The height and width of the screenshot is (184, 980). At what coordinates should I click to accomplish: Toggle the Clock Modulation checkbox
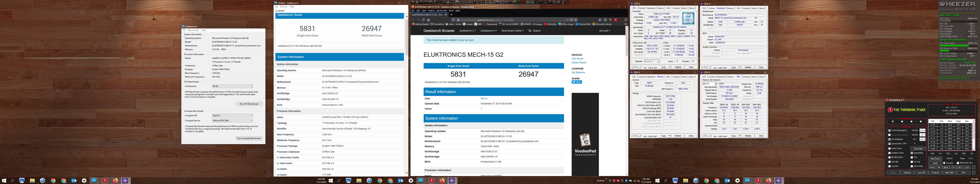[889, 130]
